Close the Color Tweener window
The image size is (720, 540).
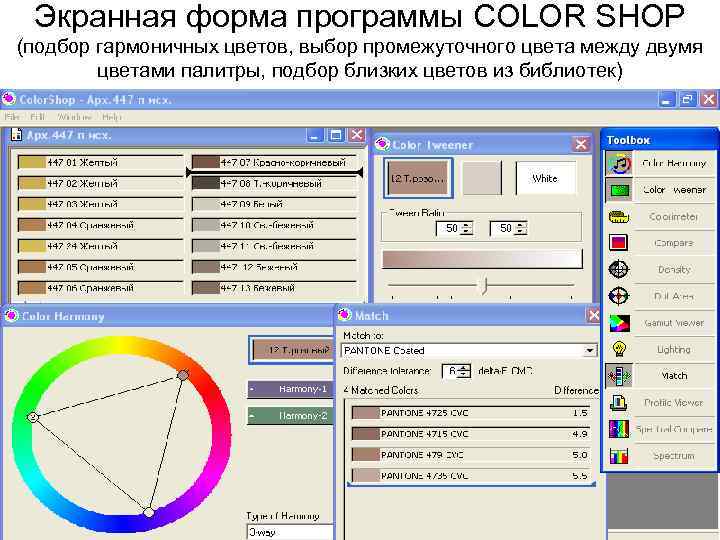[580, 145]
